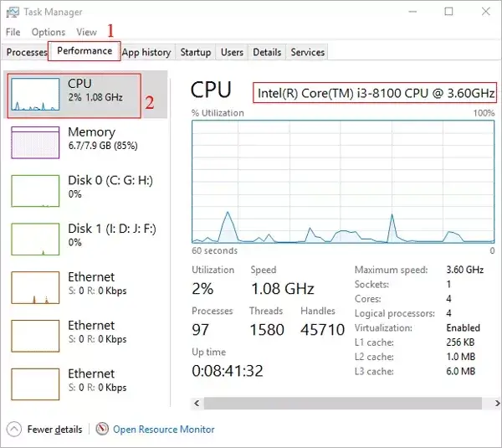Click the Up time value 0:08:41:32

[x=228, y=371]
